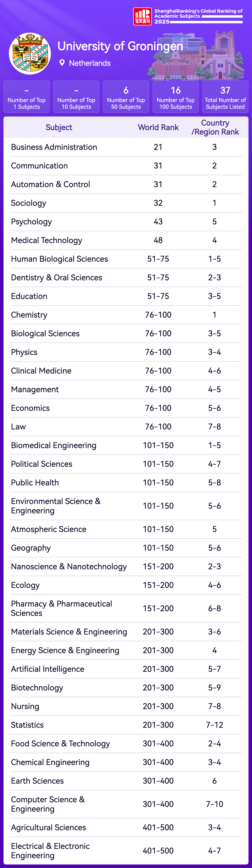Sort by the World Rank column header
The image size is (252, 868).
158,127
